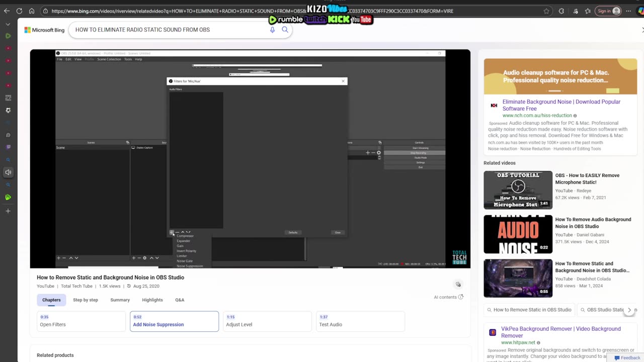This screenshot has height=362, width=644.
Task: Click How to Remove Static in OBS Studio suggestion
Action: pos(528,310)
